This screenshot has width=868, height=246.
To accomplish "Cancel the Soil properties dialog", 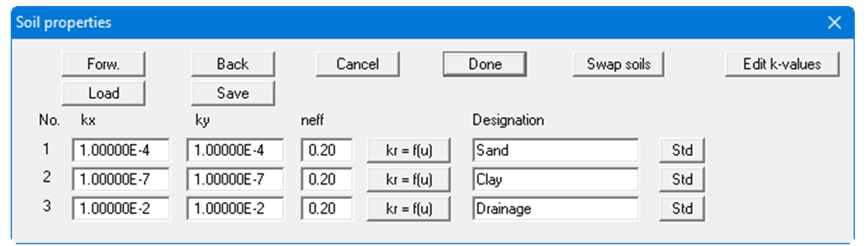I will pos(357,64).
